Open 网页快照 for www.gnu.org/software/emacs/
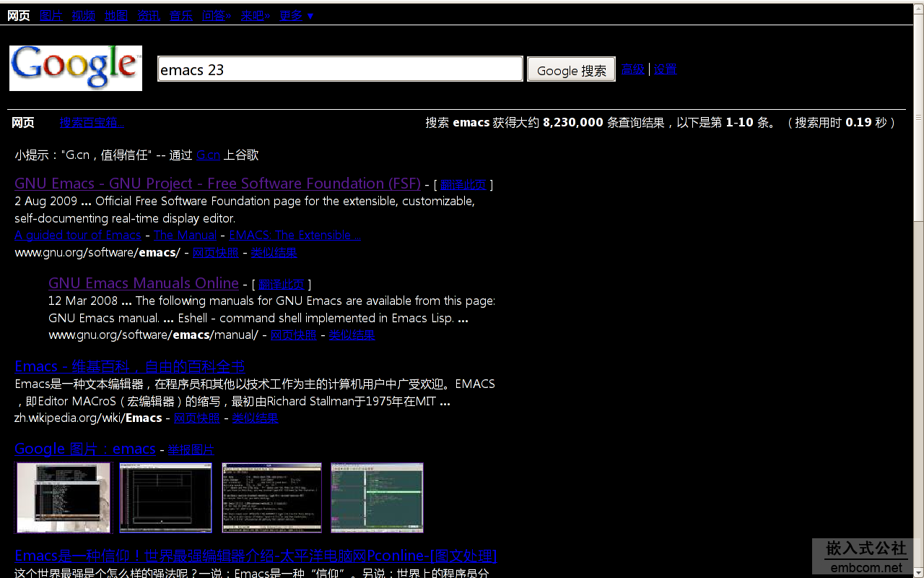This screenshot has height=578, width=924. (x=216, y=252)
